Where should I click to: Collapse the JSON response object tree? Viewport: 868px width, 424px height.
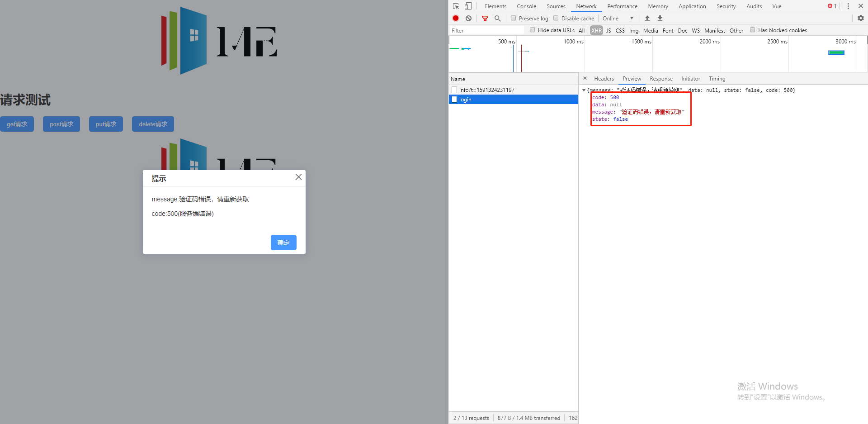click(x=584, y=91)
